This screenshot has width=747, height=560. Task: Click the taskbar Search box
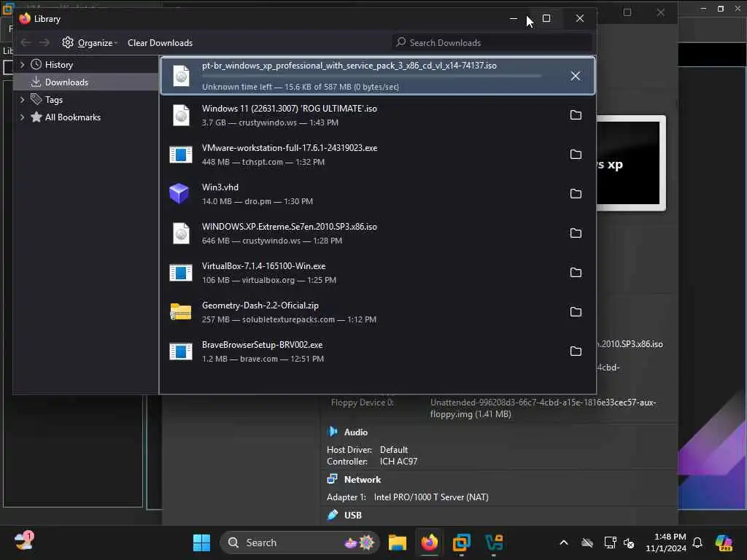pos(299,542)
